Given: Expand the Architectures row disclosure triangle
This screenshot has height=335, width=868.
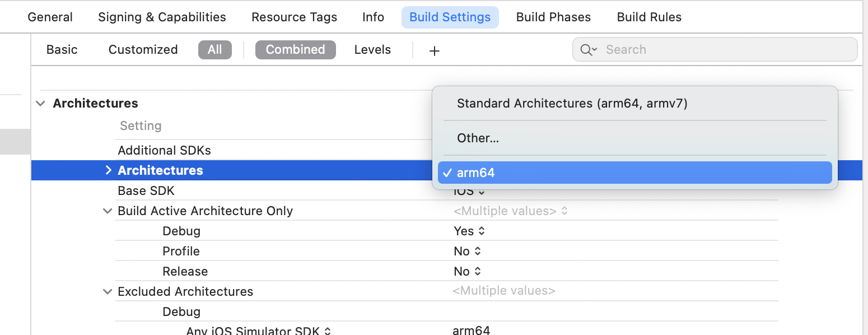Looking at the screenshot, I should coord(108,170).
